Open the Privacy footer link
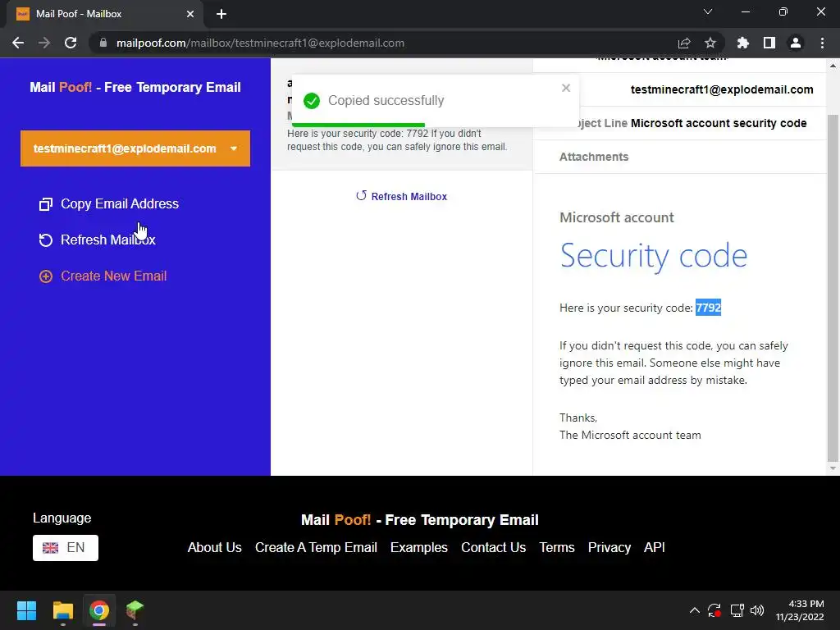The image size is (840, 630). (609, 547)
